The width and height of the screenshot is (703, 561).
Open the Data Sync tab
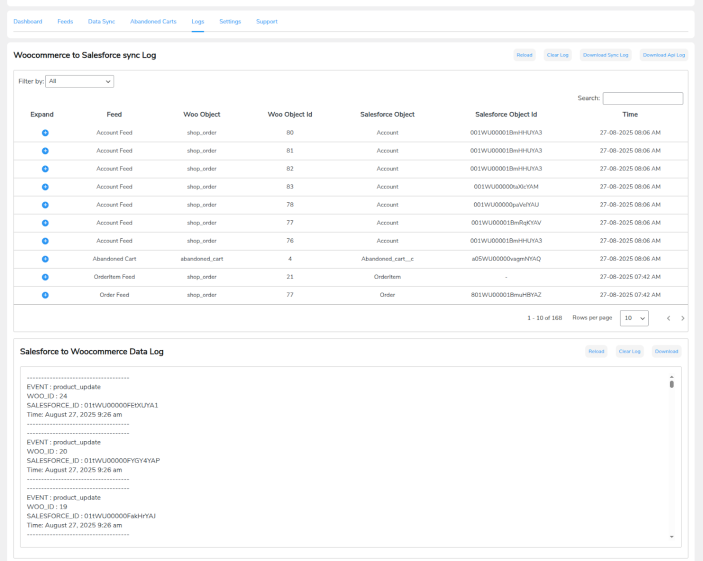click(101, 21)
